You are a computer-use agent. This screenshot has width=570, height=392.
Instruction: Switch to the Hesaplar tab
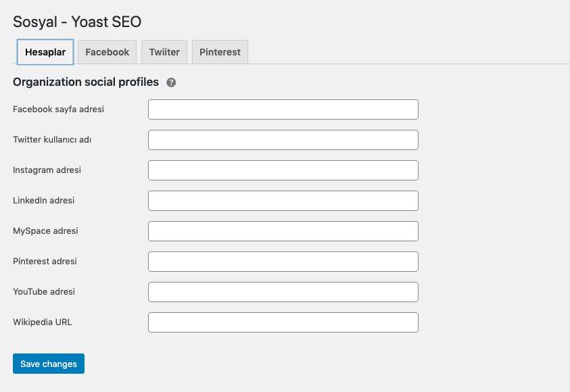(45, 52)
